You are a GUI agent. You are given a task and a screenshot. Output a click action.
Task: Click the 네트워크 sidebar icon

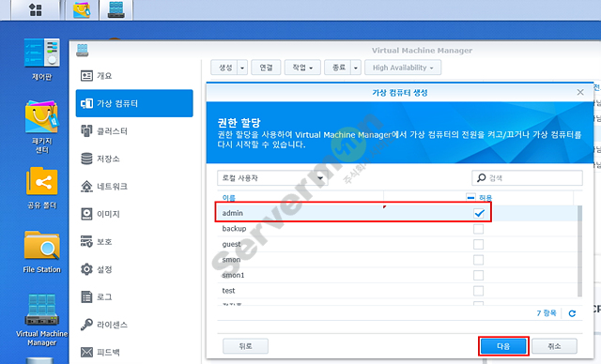tap(86, 187)
